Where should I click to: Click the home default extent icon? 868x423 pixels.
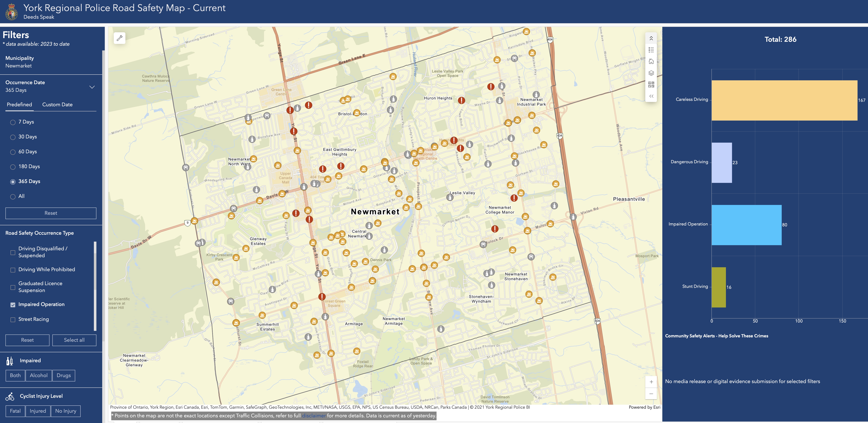point(651,61)
